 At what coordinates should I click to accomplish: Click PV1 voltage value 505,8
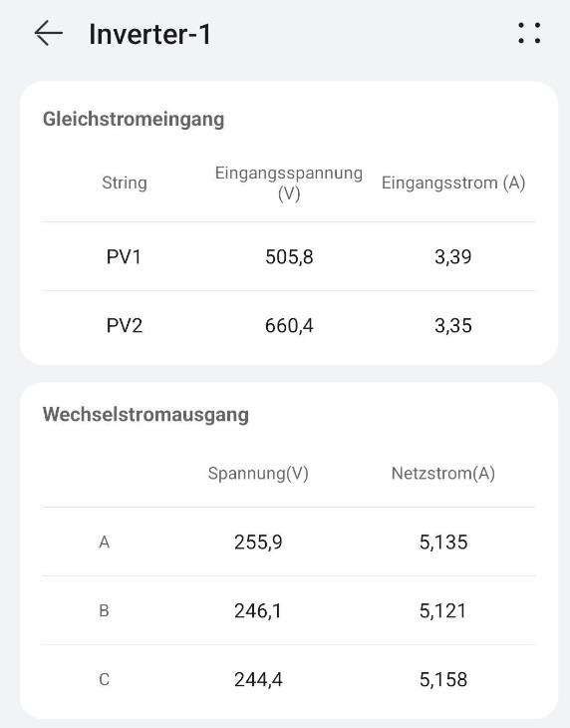(x=289, y=256)
